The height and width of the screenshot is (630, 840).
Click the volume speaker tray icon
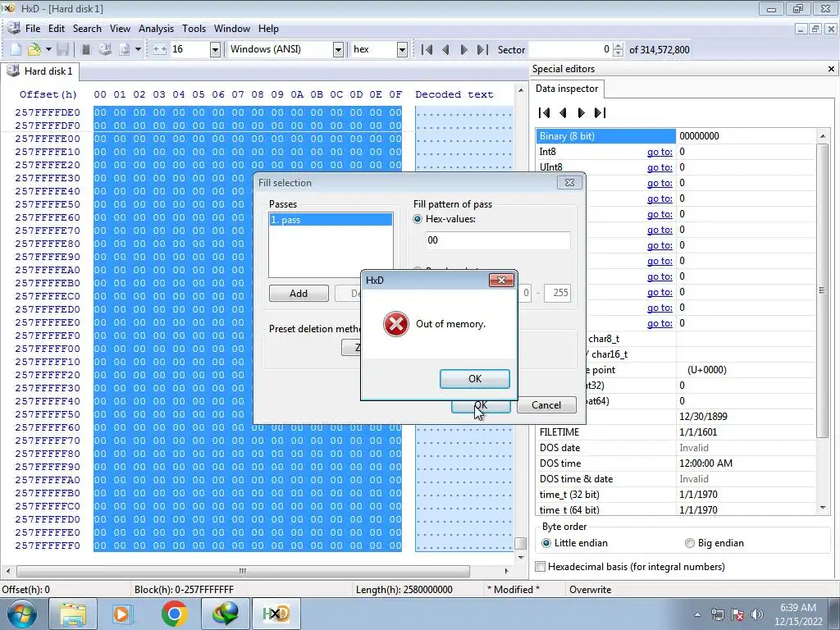[757, 614]
